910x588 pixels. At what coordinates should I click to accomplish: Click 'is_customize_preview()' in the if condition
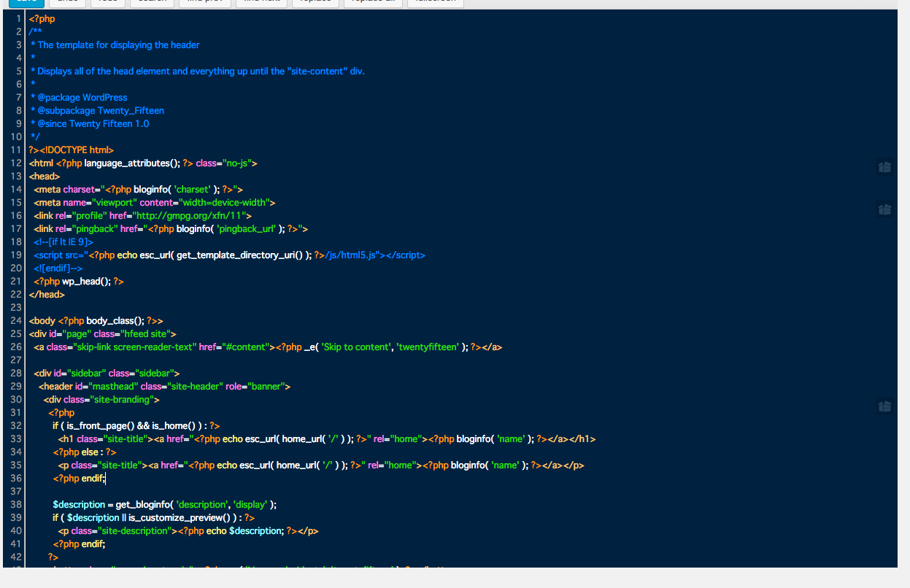pos(181,517)
